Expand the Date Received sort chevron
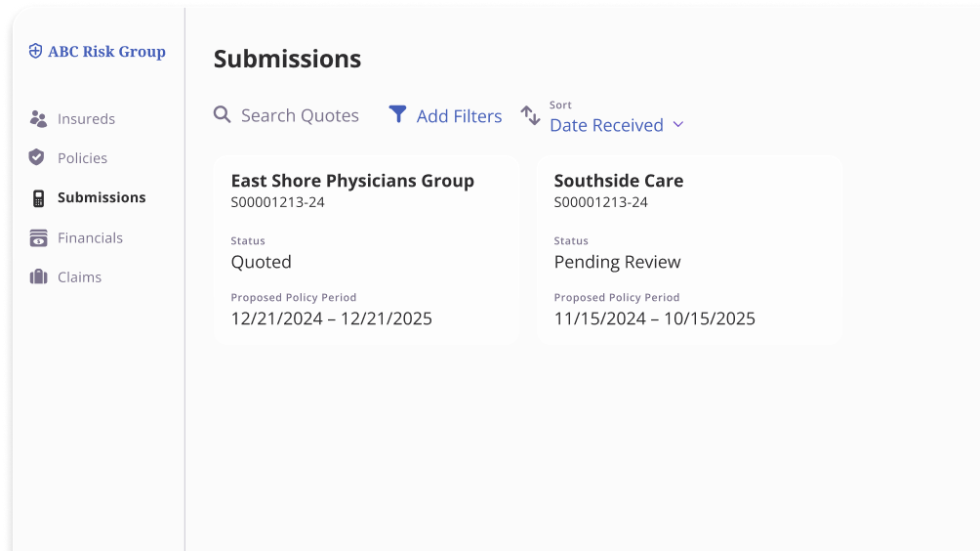The width and height of the screenshot is (980, 551). (678, 125)
